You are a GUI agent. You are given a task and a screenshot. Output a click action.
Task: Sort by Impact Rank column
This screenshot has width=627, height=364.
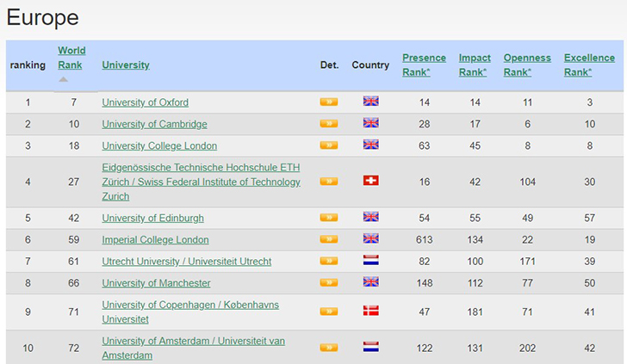(x=475, y=65)
